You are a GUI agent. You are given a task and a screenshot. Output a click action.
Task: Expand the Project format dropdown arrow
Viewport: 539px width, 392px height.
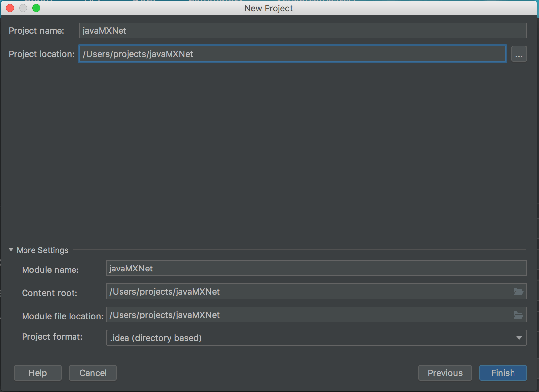[519, 338]
